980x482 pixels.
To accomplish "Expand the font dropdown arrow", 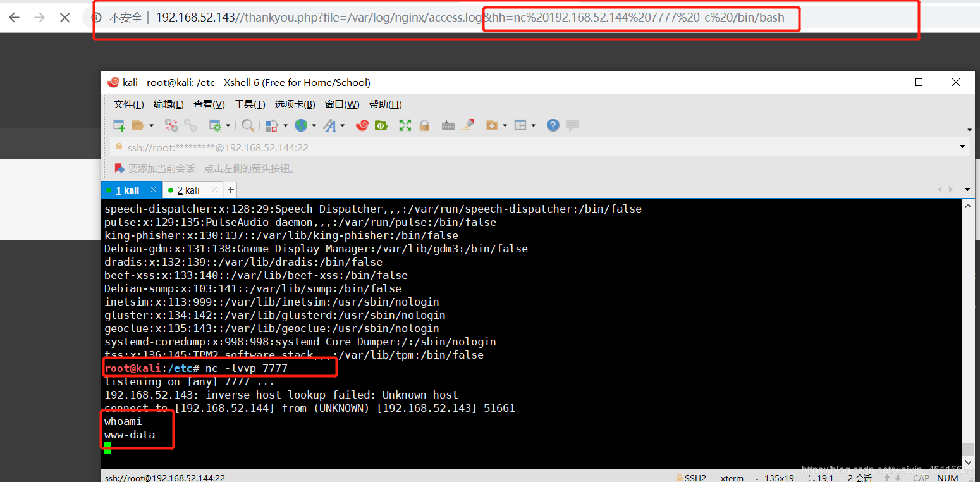I will pyautogui.click(x=343, y=125).
